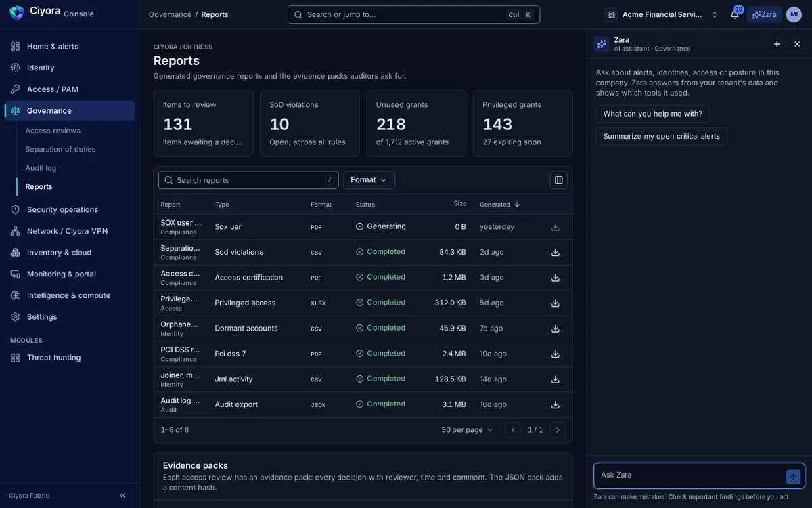The image size is (812, 508).
Task: Open the column visibility toggle icon
Action: [558, 180]
